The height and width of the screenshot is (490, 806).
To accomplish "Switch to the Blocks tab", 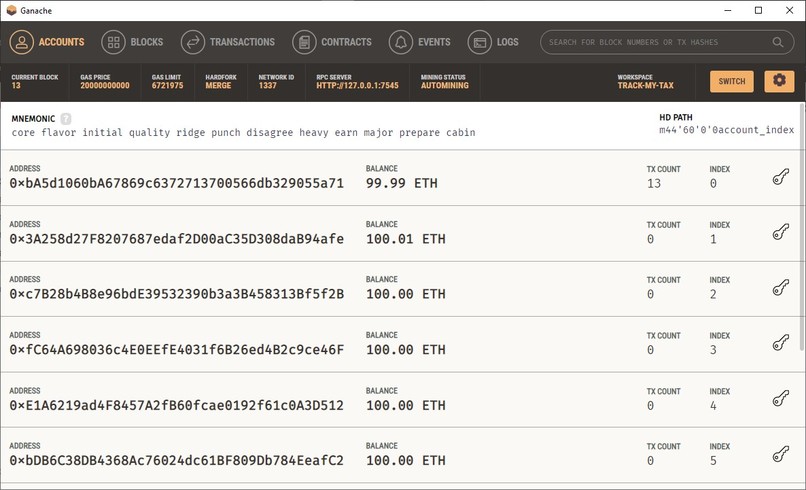I will [x=132, y=42].
